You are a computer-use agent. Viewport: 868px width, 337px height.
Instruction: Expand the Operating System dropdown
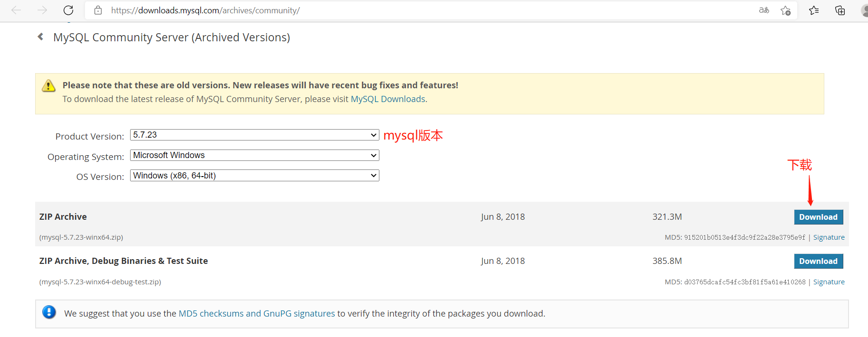pos(255,155)
